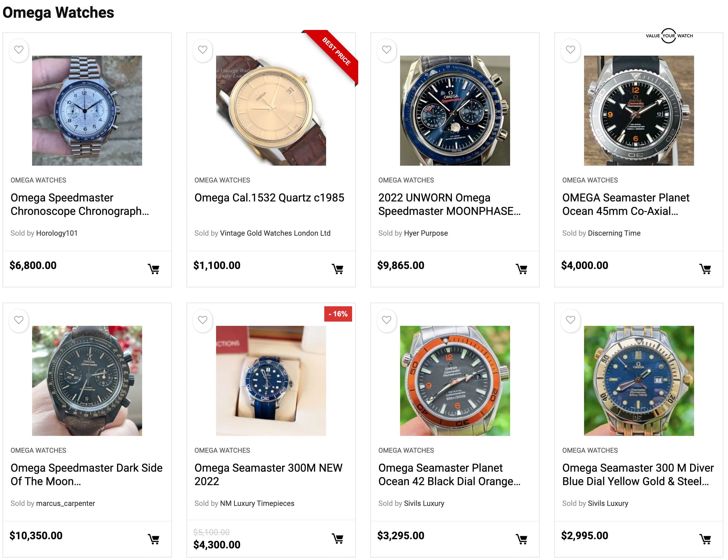
Task: Click cart icon for Omega Cal.1532 Quartz
Action: (x=337, y=269)
